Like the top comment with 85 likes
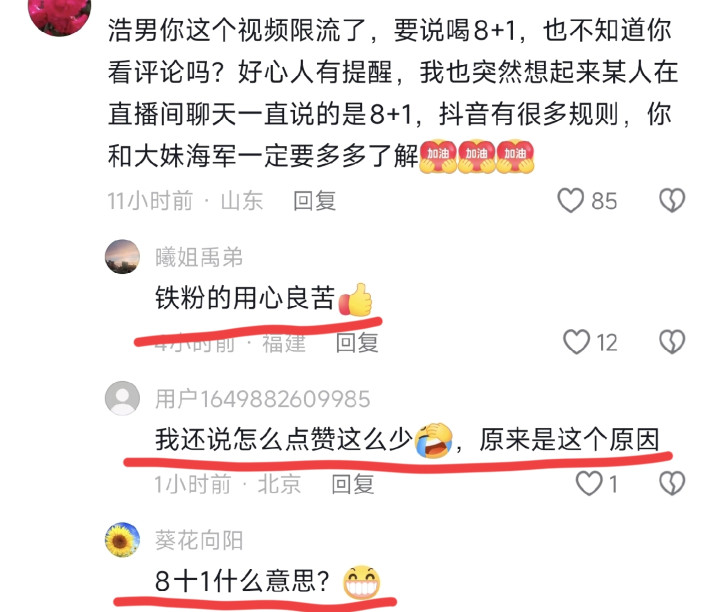This screenshot has height=612, width=720. coord(571,200)
